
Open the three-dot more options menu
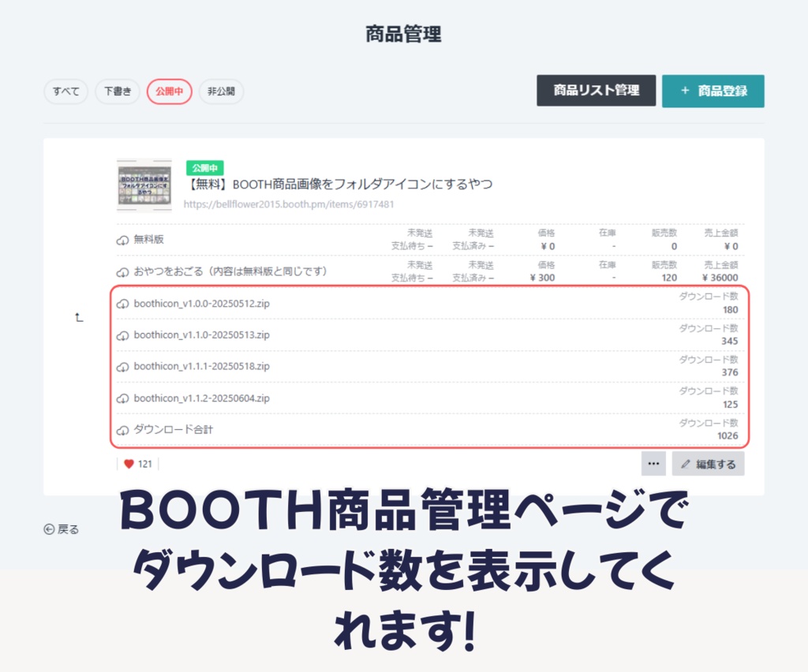[653, 464]
